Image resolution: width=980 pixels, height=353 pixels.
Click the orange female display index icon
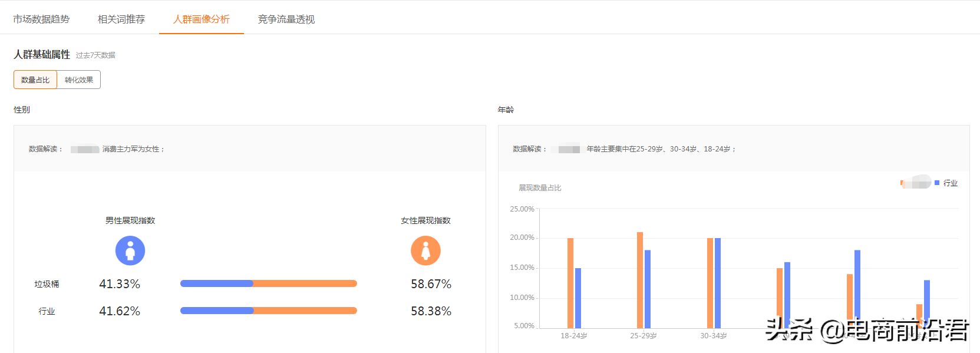click(x=425, y=251)
